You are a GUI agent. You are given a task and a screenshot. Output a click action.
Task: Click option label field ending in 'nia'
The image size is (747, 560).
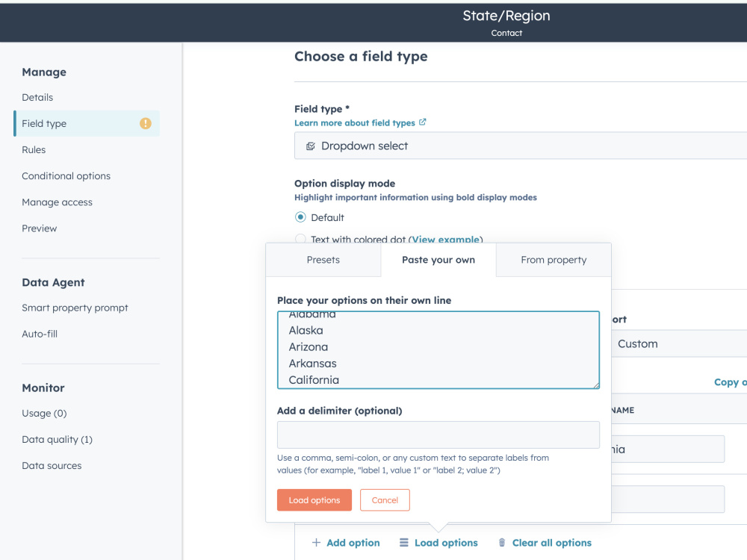668,449
